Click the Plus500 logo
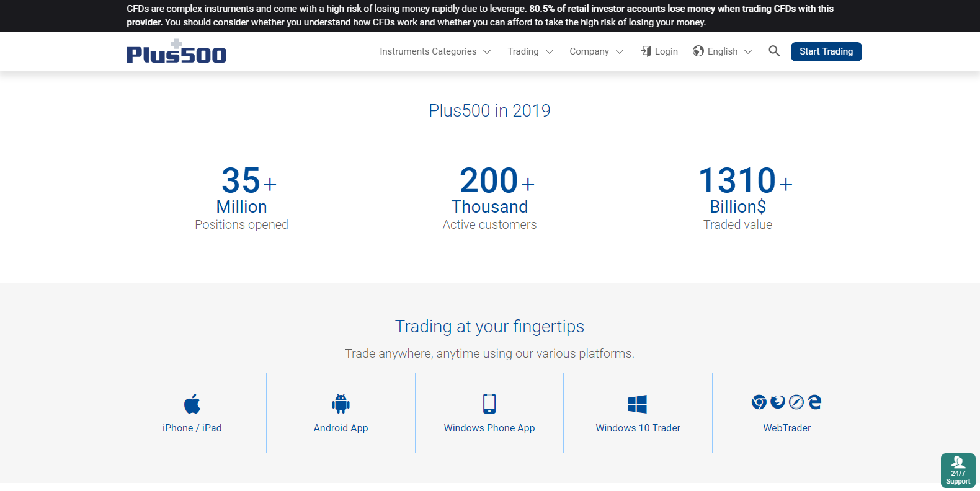 pyautogui.click(x=177, y=52)
